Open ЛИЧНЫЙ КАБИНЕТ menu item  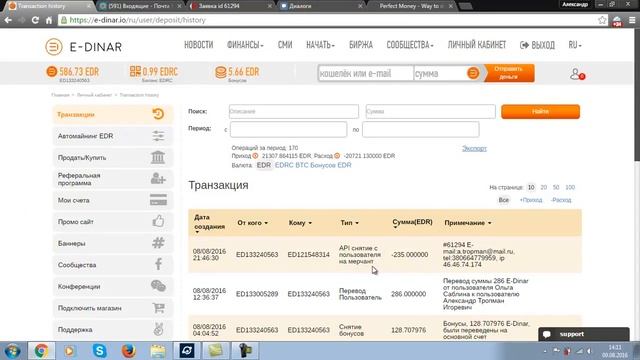[477, 45]
